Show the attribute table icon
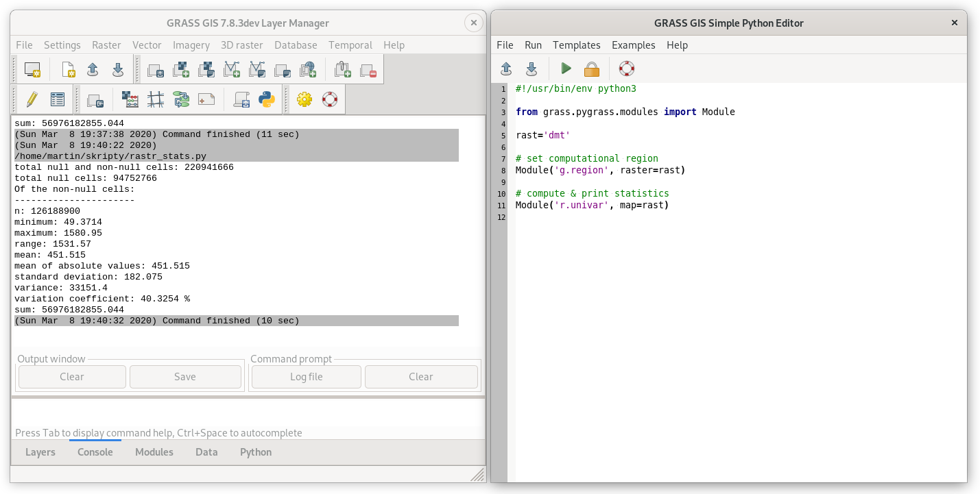The height and width of the screenshot is (494, 980). pyautogui.click(x=58, y=99)
